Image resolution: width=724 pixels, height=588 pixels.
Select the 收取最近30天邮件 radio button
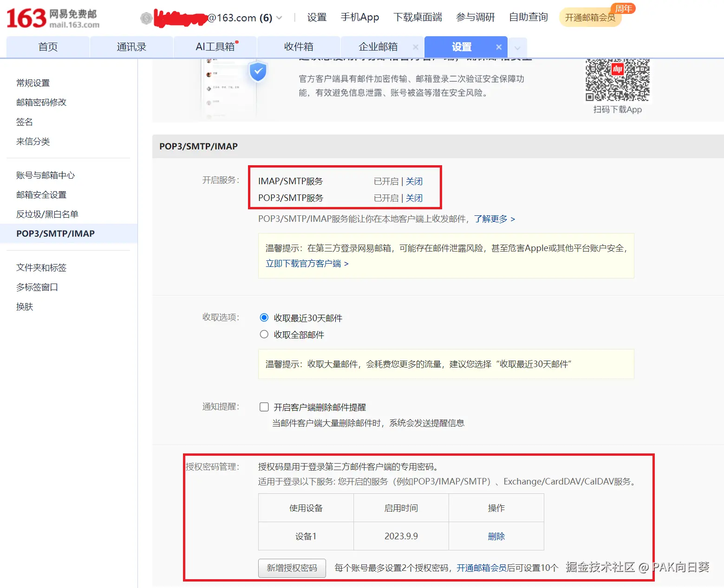pyautogui.click(x=264, y=318)
